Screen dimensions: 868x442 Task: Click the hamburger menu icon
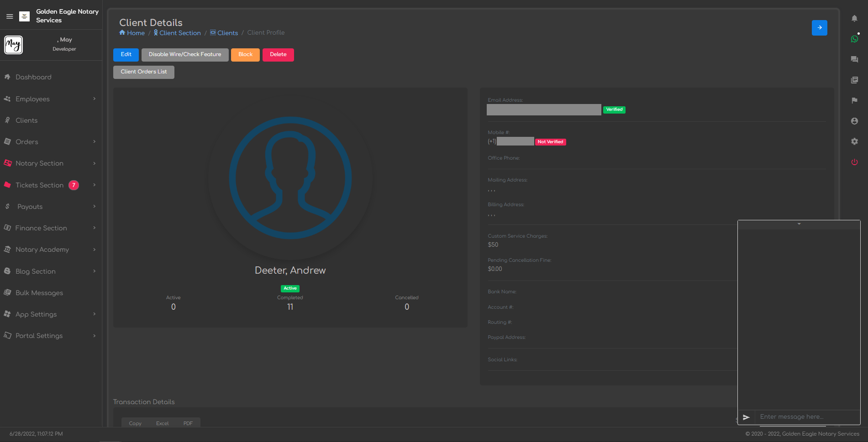coord(10,16)
